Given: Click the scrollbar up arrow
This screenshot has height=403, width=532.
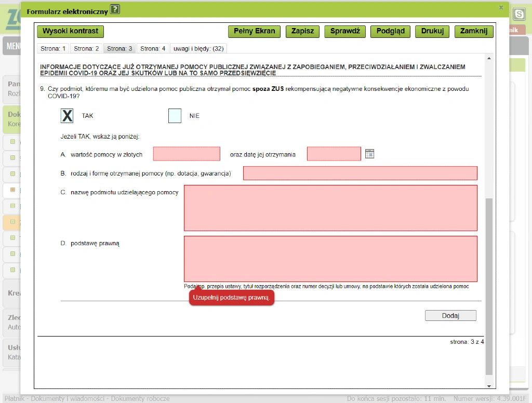Looking at the screenshot, I should (489, 58).
